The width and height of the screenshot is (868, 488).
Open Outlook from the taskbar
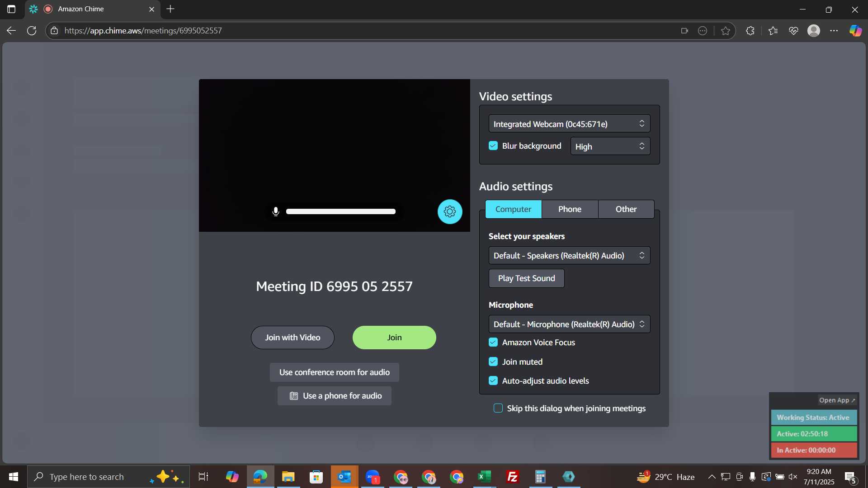click(344, 477)
